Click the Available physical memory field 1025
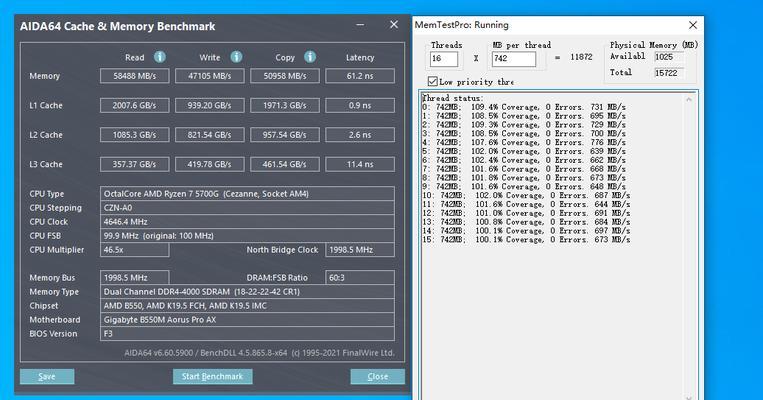This screenshot has width=763, height=400. [x=670, y=57]
